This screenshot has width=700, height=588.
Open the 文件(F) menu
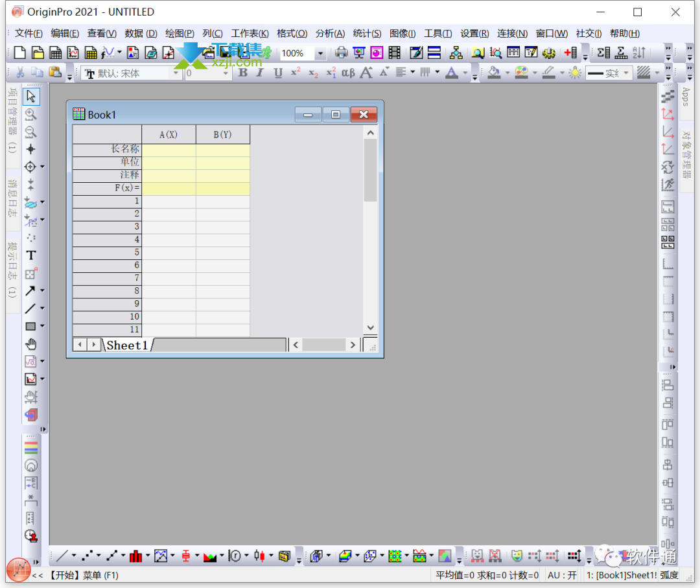click(29, 34)
